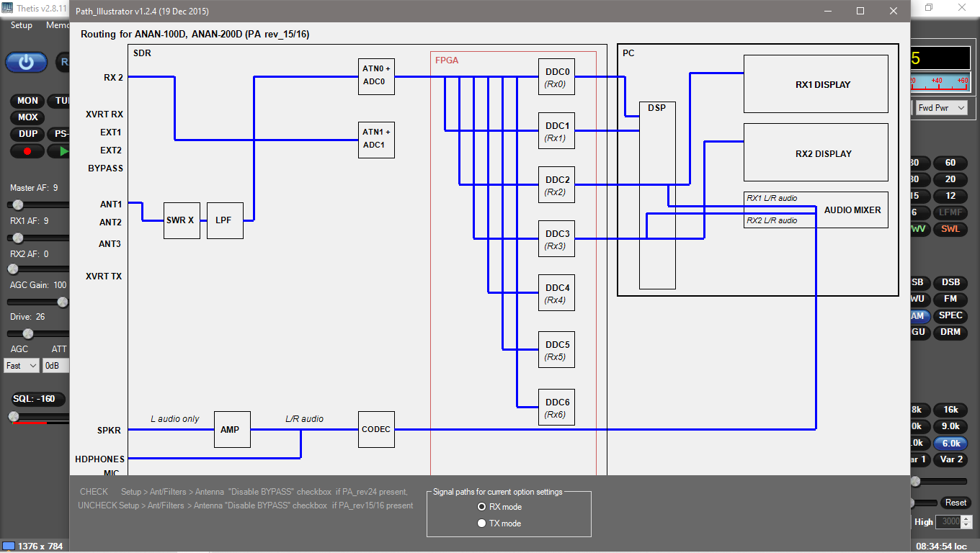Toggle the MON button
Screen dimensions: 980x553
27,101
